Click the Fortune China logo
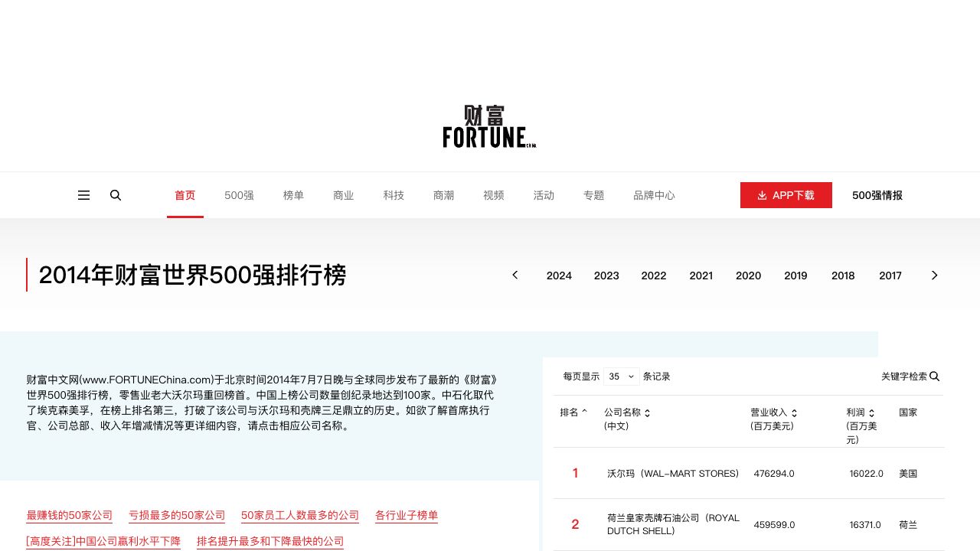This screenshot has width=980, height=551. pyautogui.click(x=489, y=126)
